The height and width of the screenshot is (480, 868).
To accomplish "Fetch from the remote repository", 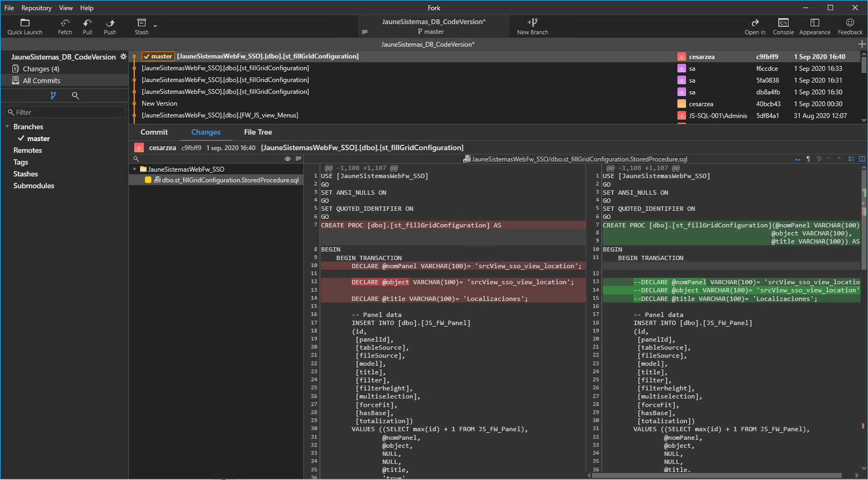I will pyautogui.click(x=65, y=27).
